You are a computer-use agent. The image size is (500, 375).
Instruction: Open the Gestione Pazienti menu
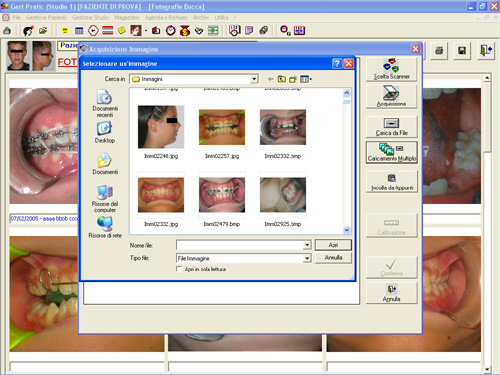pyautogui.click(x=46, y=17)
